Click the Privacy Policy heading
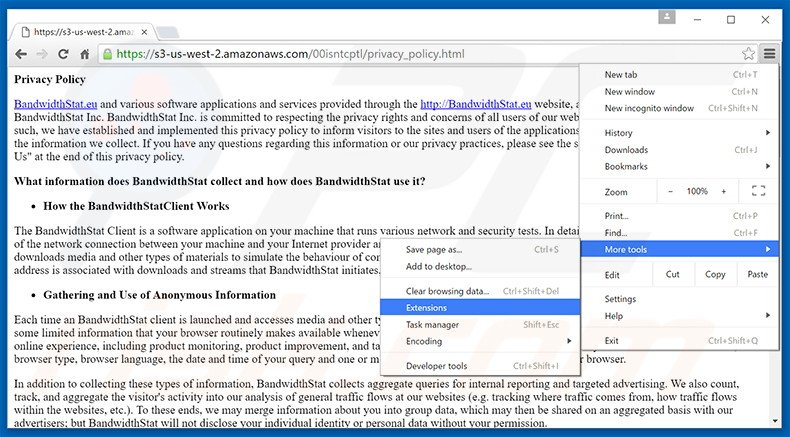 [x=50, y=80]
